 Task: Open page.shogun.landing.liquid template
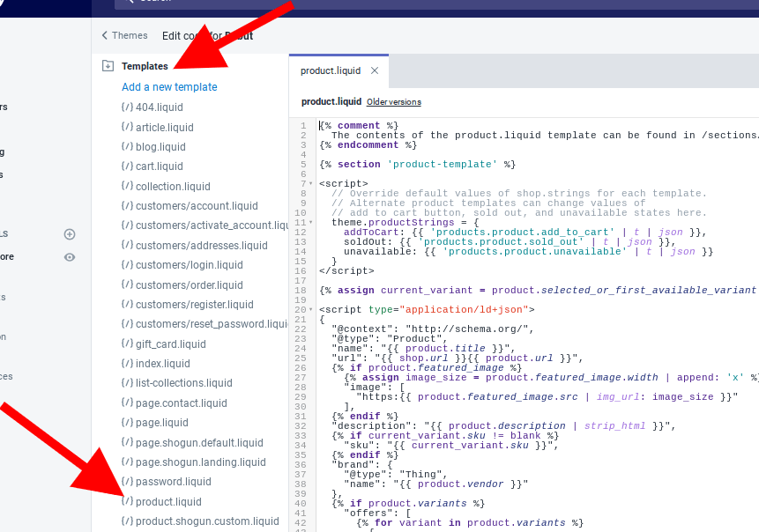[x=194, y=462]
